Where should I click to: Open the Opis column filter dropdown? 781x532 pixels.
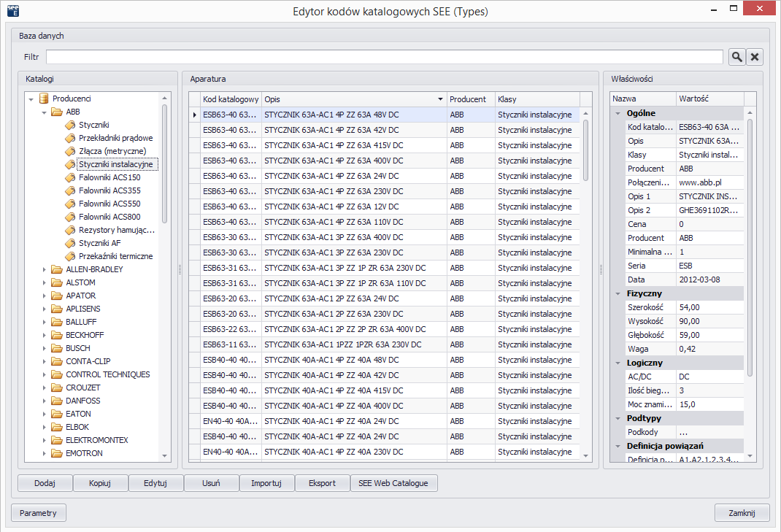tap(440, 99)
